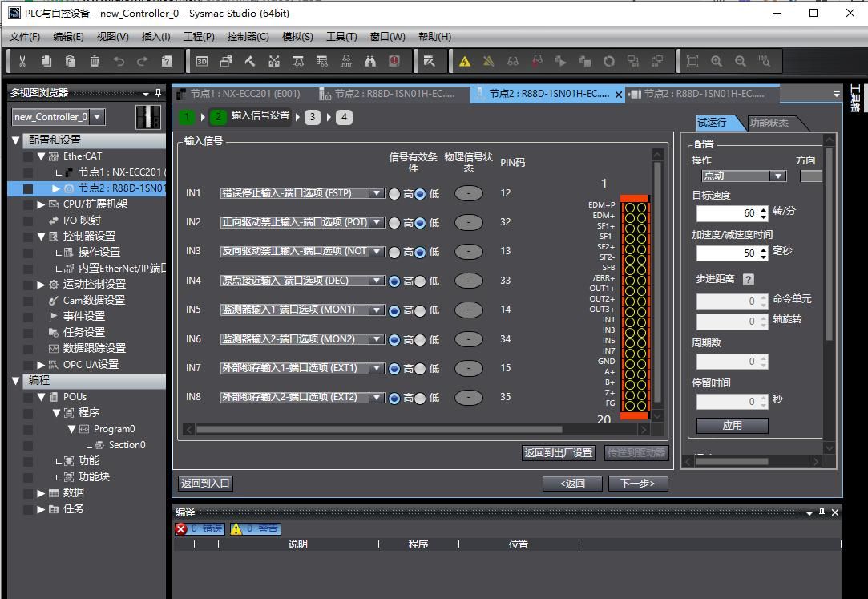
Task: Open the 控制器(C) menu
Action: pyautogui.click(x=248, y=36)
